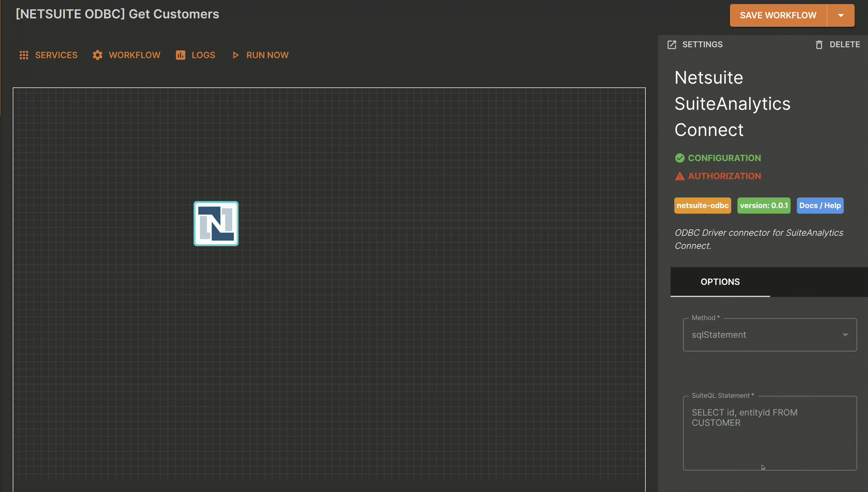Click the Run Now play icon
This screenshot has width=868, height=492.
pos(236,55)
